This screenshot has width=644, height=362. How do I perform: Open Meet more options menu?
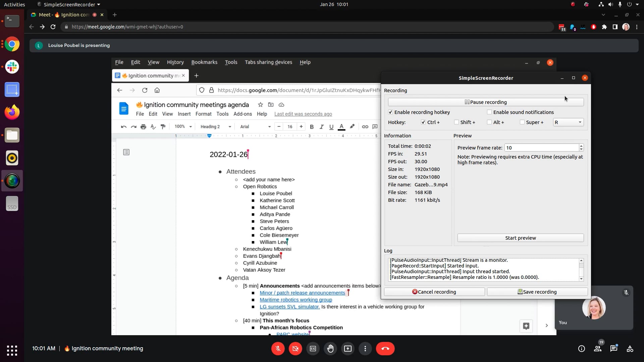coord(365,349)
